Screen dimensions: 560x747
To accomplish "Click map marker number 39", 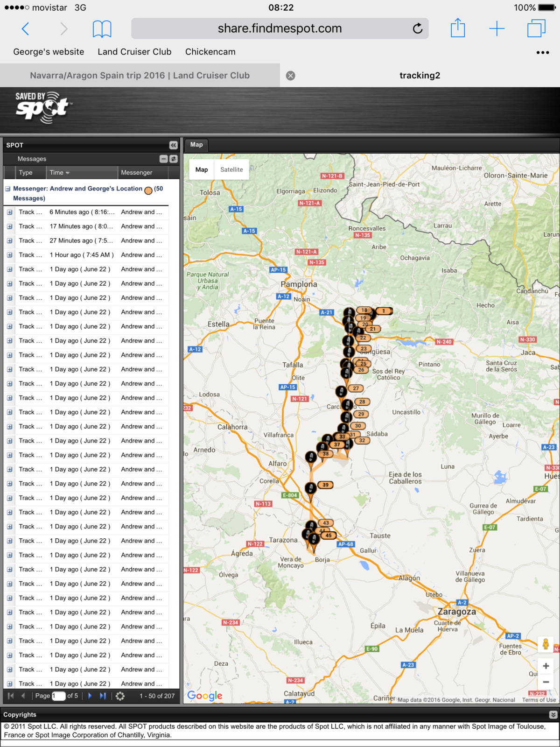I will pos(325,485).
